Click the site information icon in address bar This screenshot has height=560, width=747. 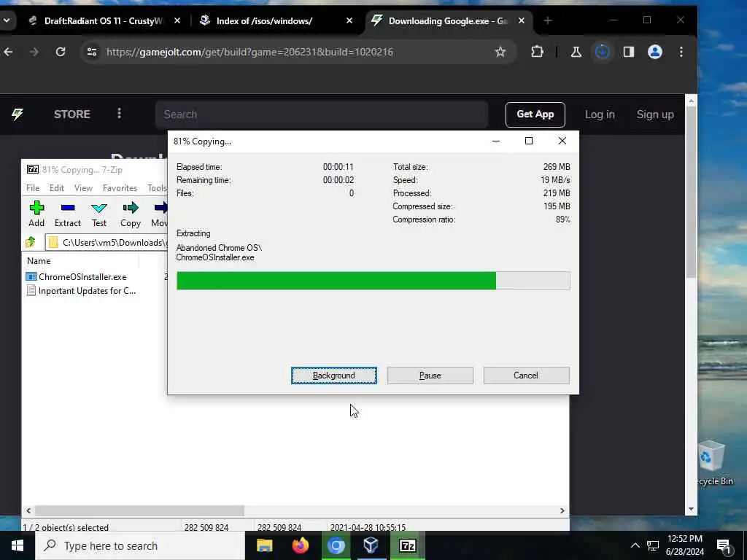point(92,52)
